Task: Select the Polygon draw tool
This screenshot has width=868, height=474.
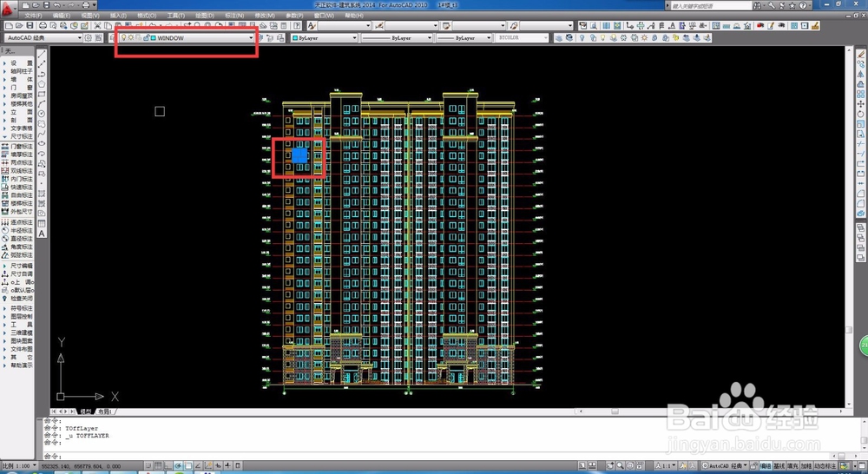Action: click(x=42, y=84)
